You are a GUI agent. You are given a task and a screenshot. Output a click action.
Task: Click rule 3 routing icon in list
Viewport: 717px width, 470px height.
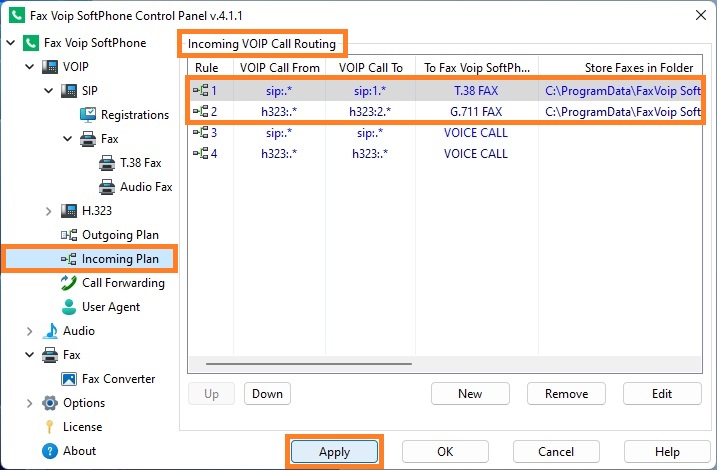201,133
